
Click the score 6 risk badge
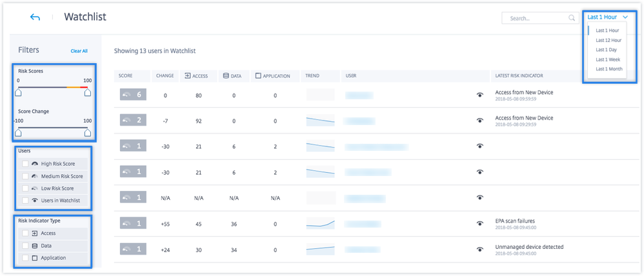pyautogui.click(x=134, y=95)
